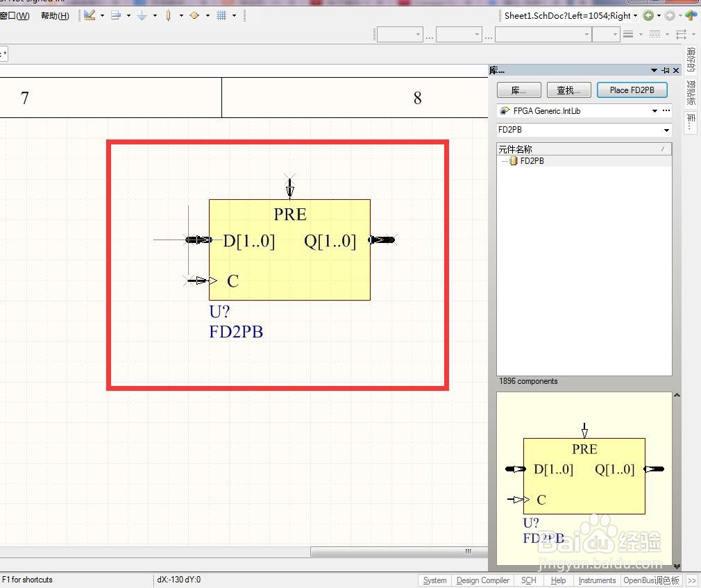Click the FD2PB filter input field
The width and height of the screenshot is (701, 588).
[580, 130]
